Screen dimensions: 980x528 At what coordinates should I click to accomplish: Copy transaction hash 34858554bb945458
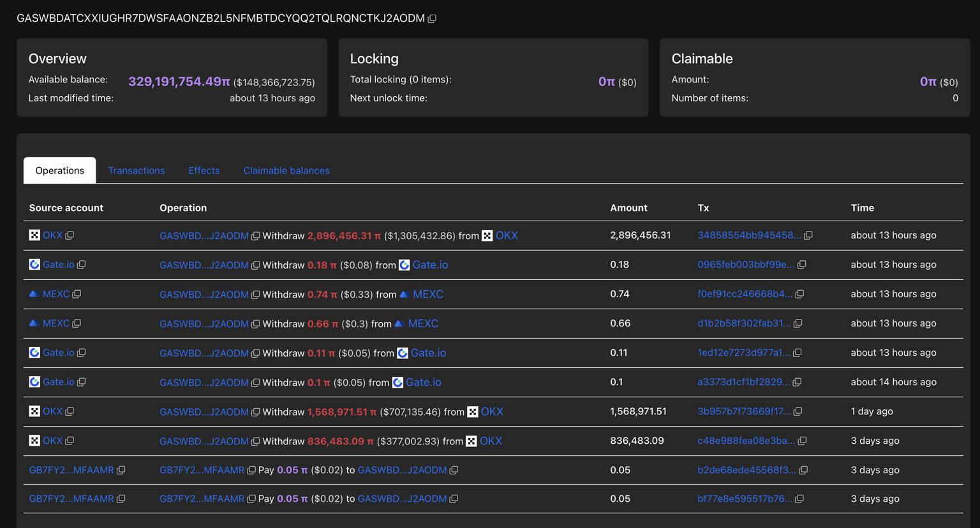[808, 235]
